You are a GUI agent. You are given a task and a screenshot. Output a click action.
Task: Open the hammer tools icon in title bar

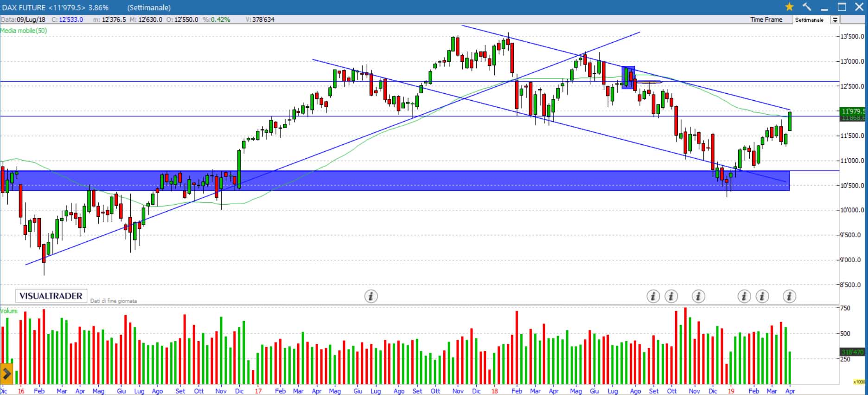[807, 7]
